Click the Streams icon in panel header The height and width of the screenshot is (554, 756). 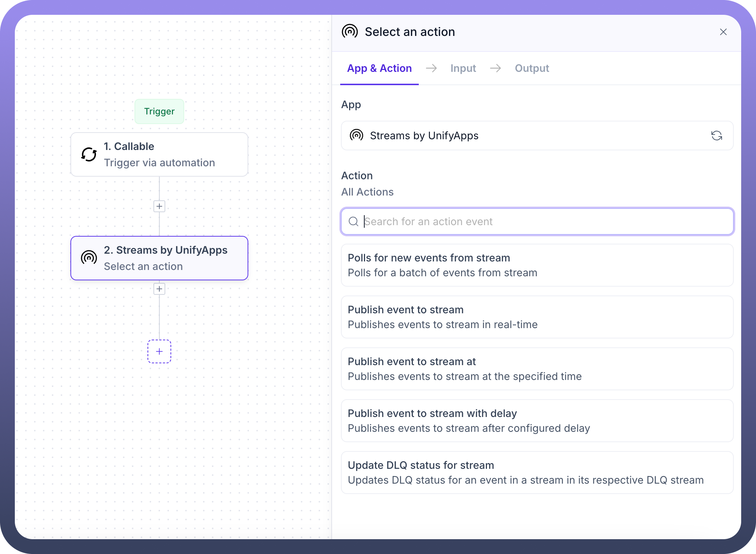[x=349, y=32]
